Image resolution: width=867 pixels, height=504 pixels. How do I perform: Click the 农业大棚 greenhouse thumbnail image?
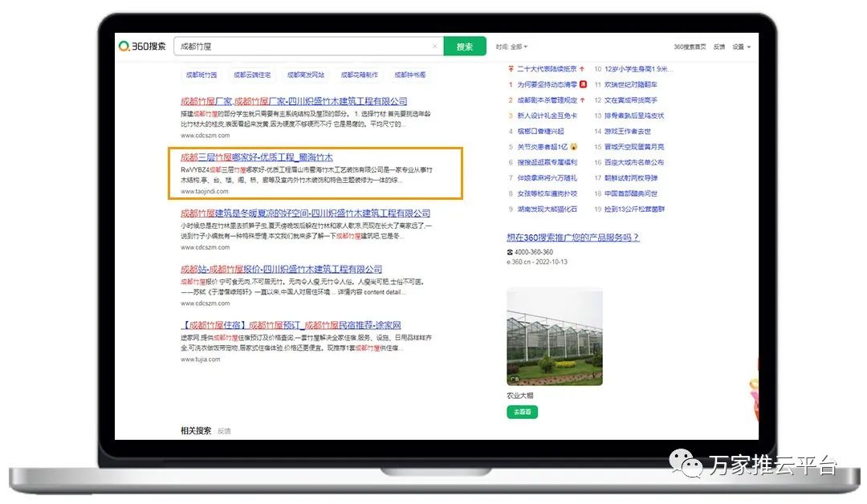click(x=554, y=337)
